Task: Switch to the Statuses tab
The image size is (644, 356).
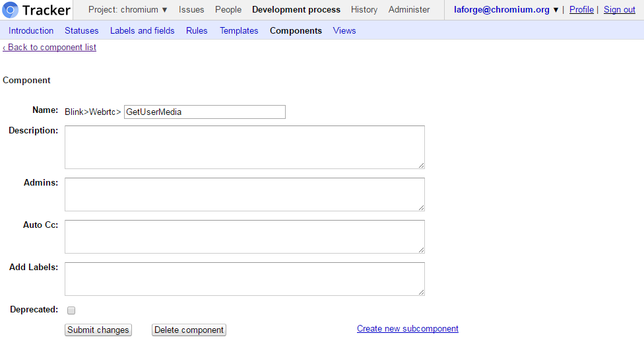Action: coord(82,31)
